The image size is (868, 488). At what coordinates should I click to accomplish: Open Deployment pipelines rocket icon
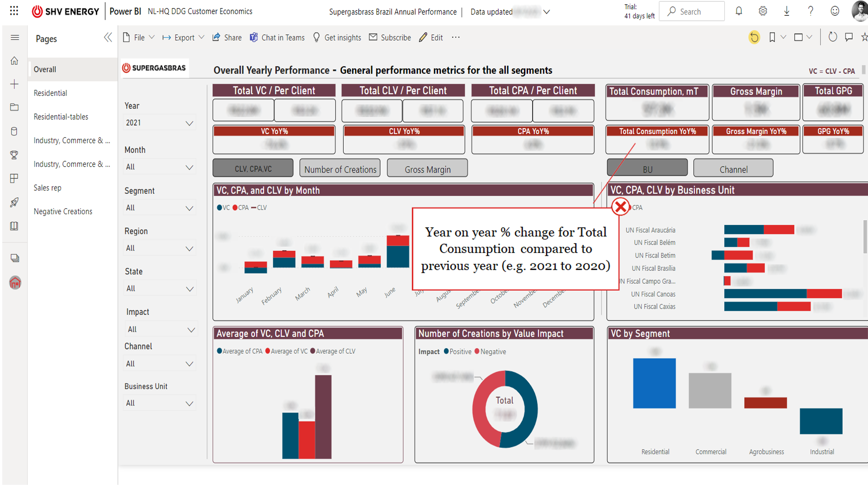click(14, 202)
